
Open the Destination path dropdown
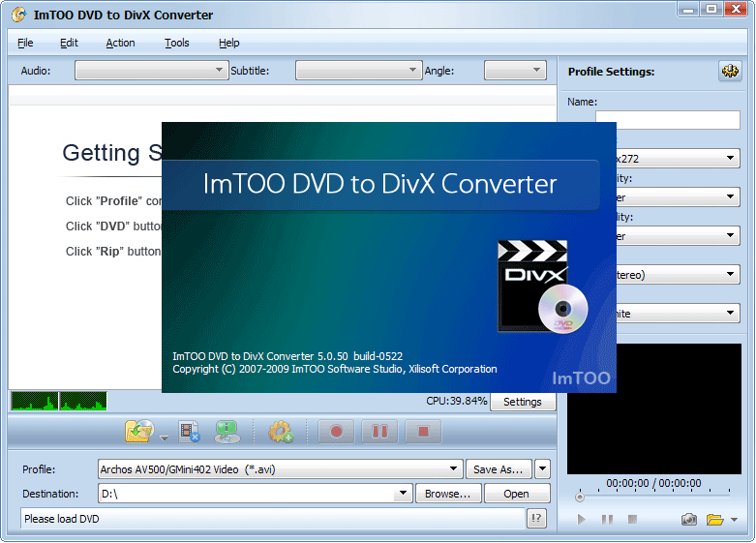403,494
